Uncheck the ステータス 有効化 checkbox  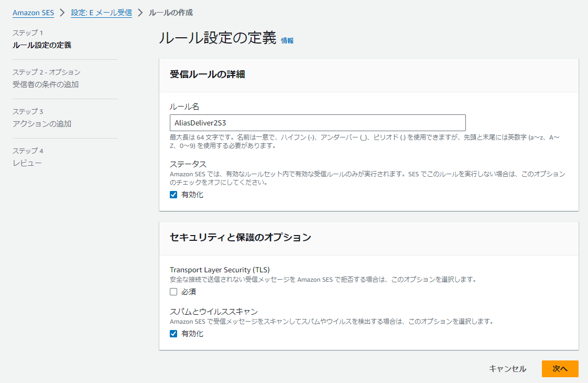click(x=173, y=195)
